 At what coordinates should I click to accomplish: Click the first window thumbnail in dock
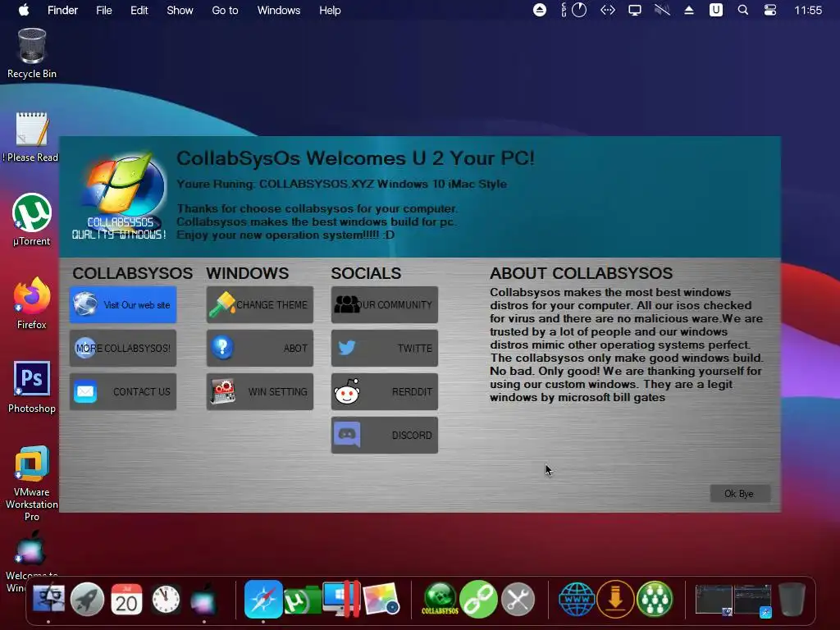pos(714,600)
